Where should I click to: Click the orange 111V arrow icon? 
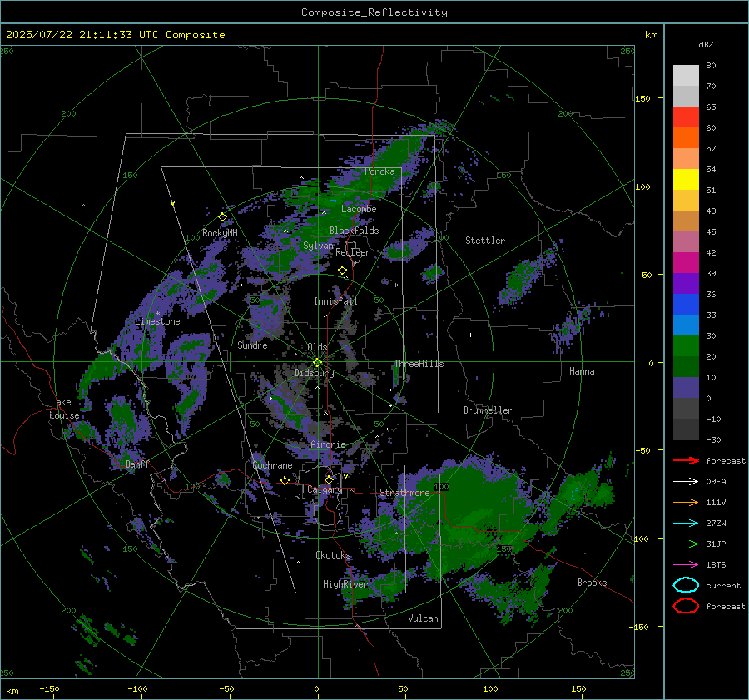tap(686, 502)
